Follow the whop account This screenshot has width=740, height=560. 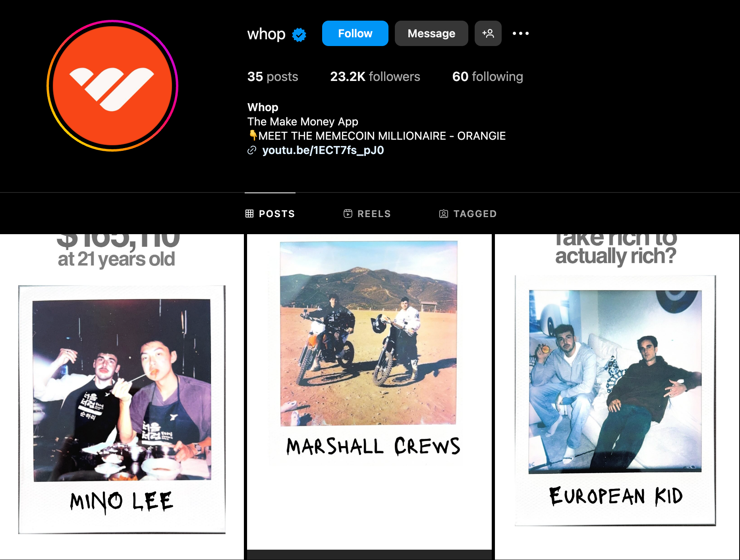tap(355, 33)
